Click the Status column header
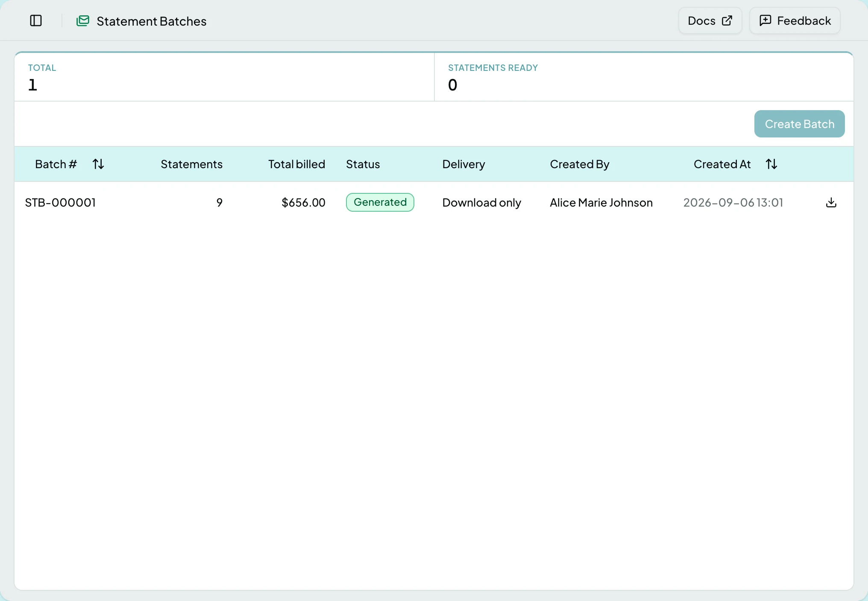 tap(363, 164)
